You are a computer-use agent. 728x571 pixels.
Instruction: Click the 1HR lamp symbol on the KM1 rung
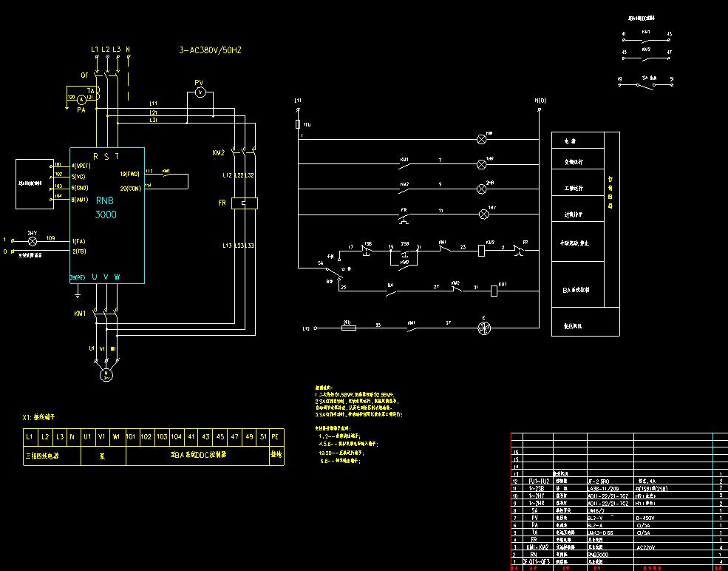click(x=482, y=164)
